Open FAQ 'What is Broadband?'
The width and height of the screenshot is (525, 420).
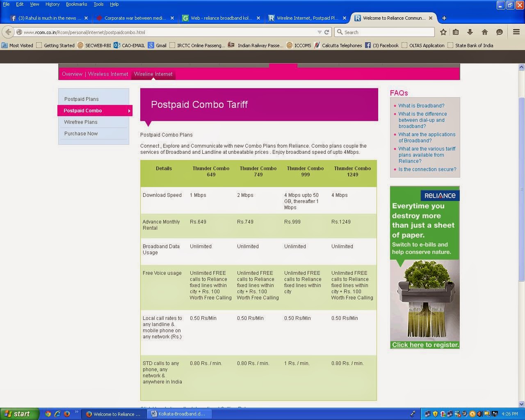(421, 106)
